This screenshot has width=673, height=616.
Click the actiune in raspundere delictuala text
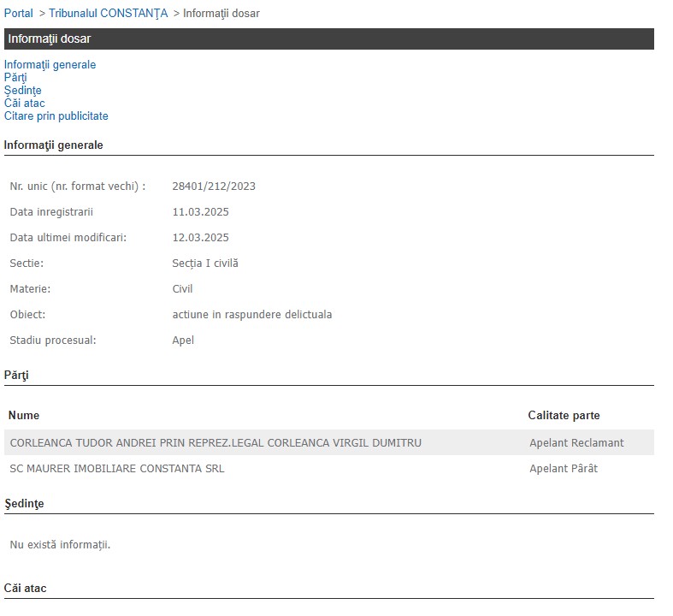click(251, 315)
